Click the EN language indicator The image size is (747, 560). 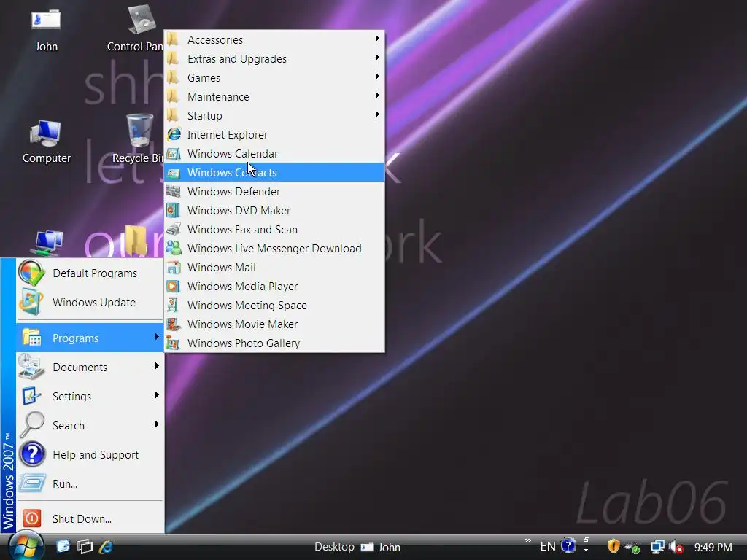[548, 547]
